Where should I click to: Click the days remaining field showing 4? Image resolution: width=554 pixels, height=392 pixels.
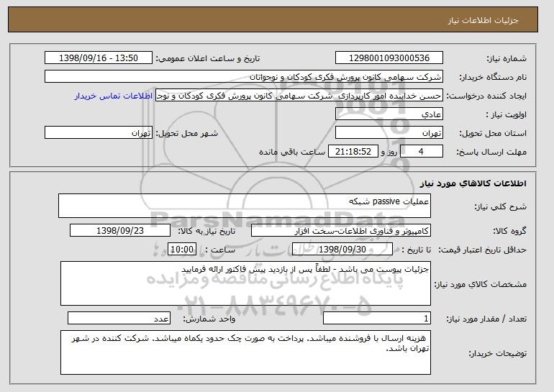pos(421,152)
